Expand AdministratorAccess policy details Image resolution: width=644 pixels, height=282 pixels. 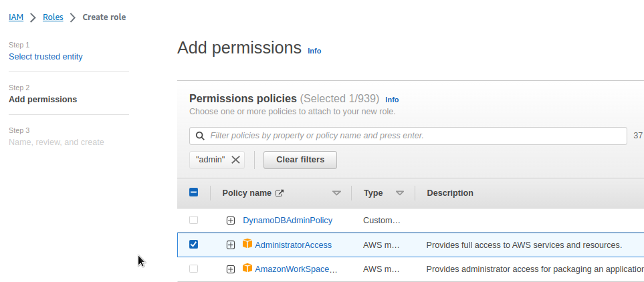[x=231, y=245]
